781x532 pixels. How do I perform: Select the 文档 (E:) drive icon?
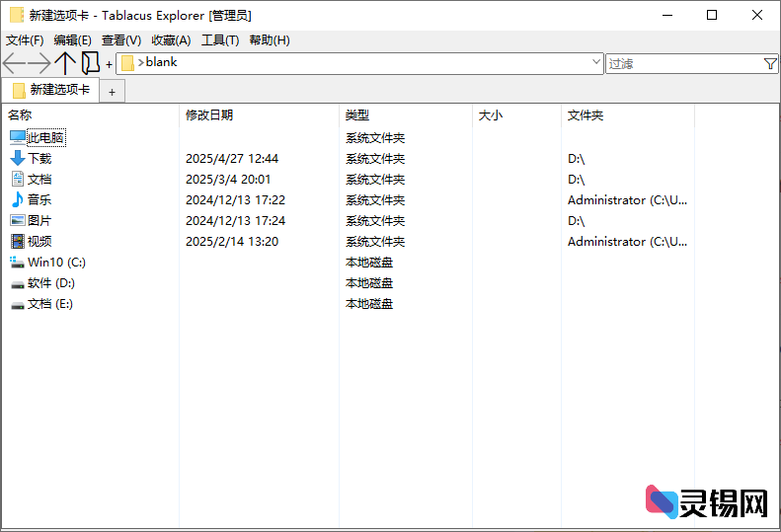[18, 305]
